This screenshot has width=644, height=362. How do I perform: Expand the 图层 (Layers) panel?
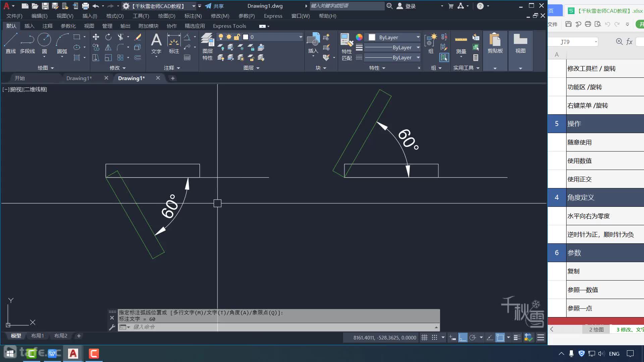click(x=252, y=68)
